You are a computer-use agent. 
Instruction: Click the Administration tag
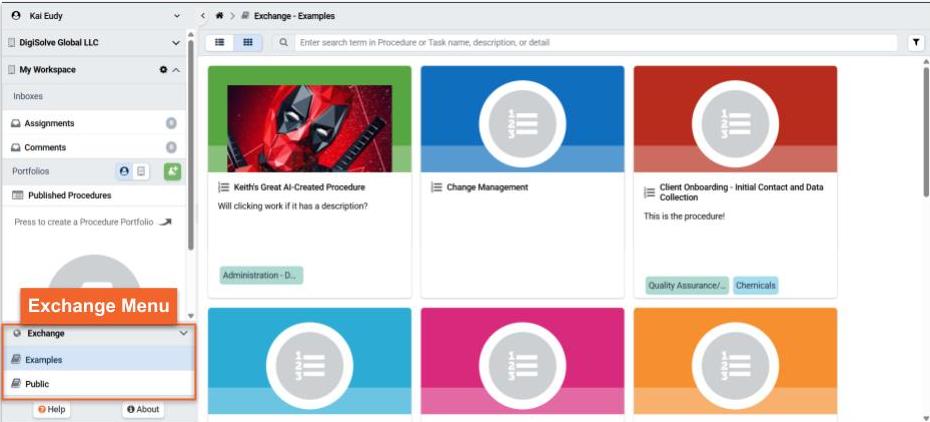261,276
